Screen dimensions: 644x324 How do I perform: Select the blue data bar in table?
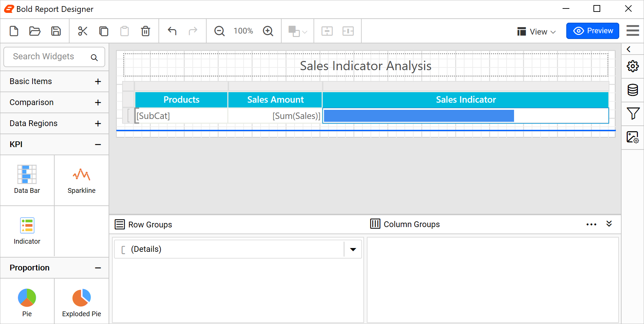point(419,116)
